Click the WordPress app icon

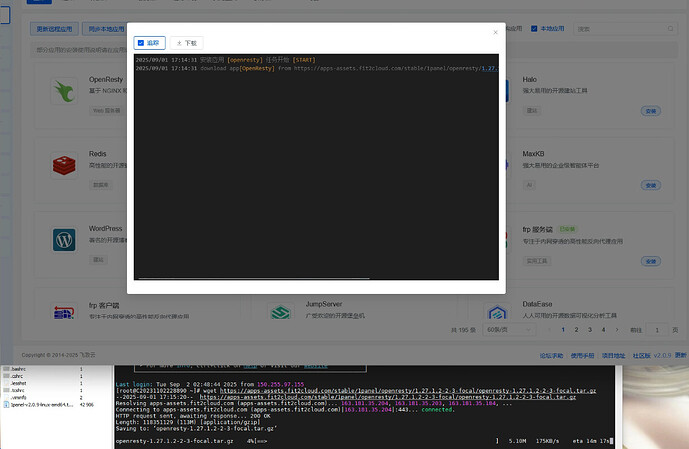(x=64, y=240)
